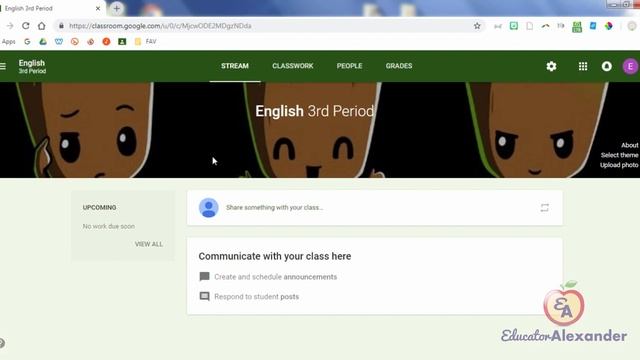640x360 pixels.
Task: Click the browser home button
Action: [x=42, y=26]
